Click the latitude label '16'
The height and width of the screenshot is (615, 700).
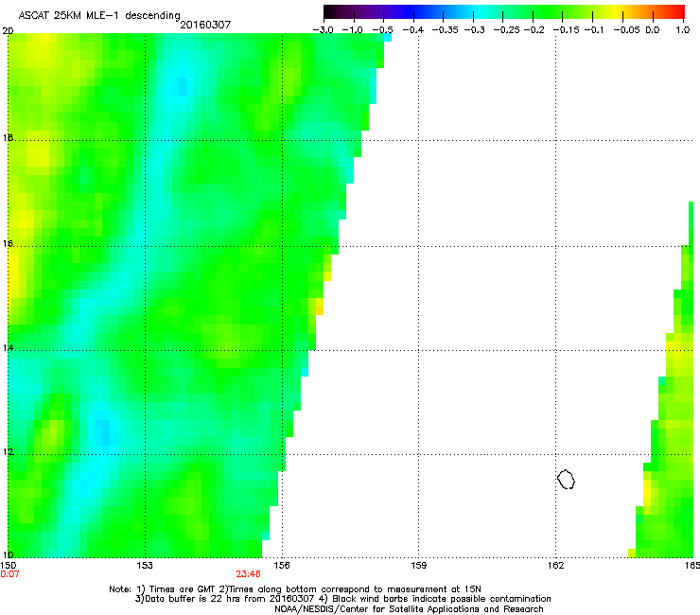coord(8,243)
